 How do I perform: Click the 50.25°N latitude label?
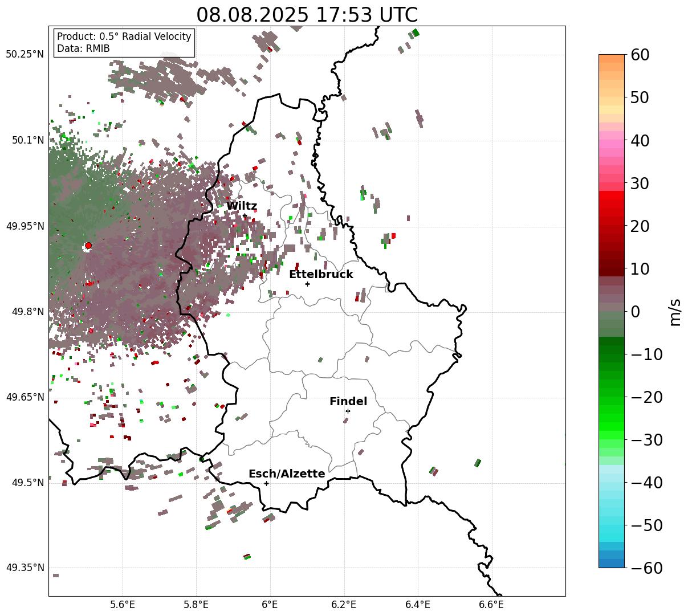point(25,54)
